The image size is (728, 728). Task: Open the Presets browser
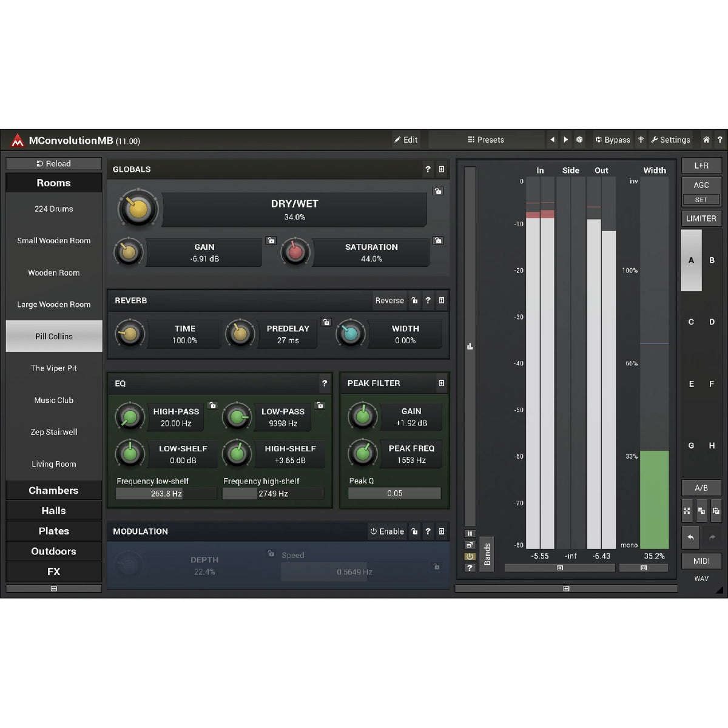pyautogui.click(x=486, y=140)
